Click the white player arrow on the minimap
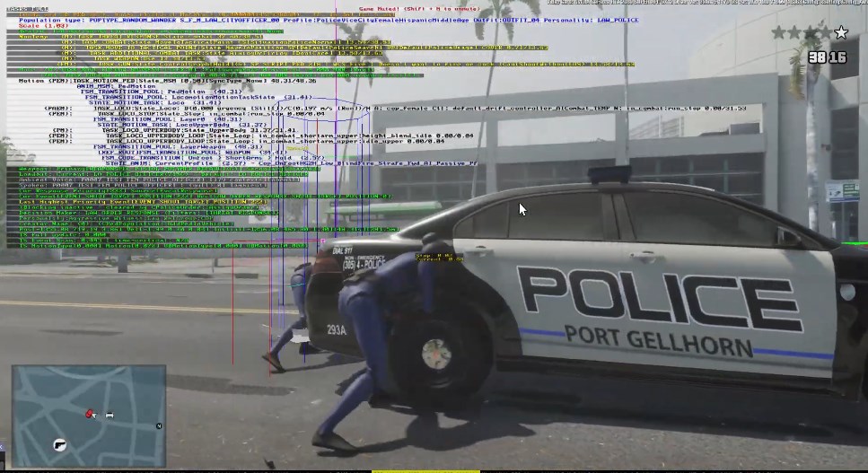Viewport: 868px width, 473px height. pos(94,416)
